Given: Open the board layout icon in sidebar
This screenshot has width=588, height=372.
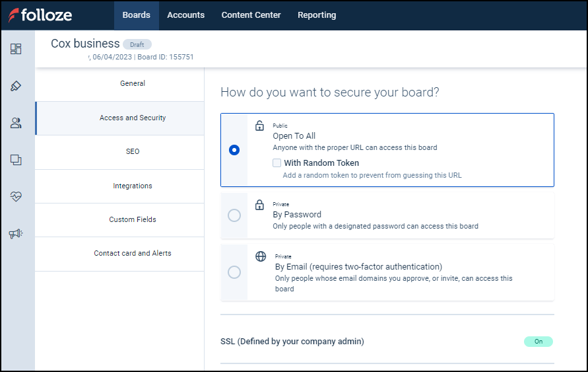Looking at the screenshot, I should pos(16,49).
